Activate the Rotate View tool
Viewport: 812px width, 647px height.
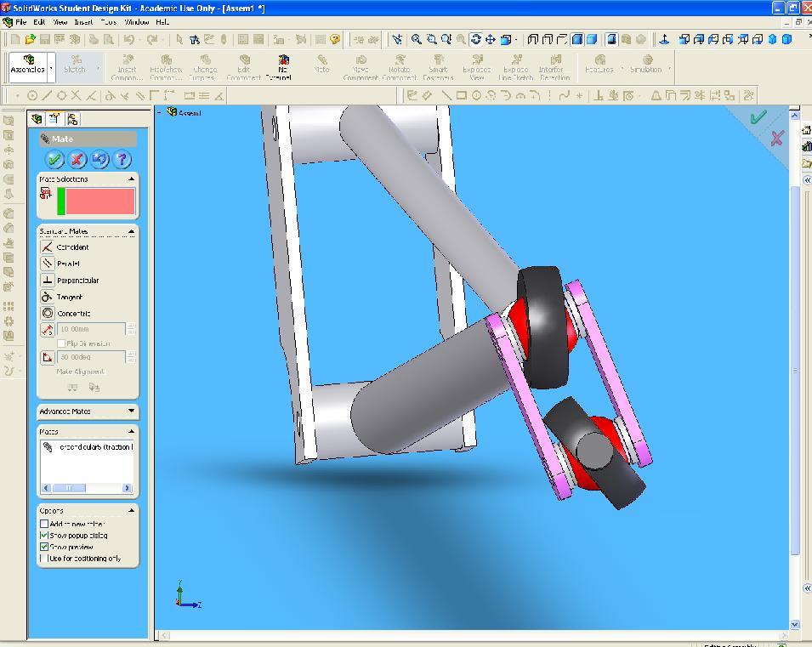coord(475,39)
